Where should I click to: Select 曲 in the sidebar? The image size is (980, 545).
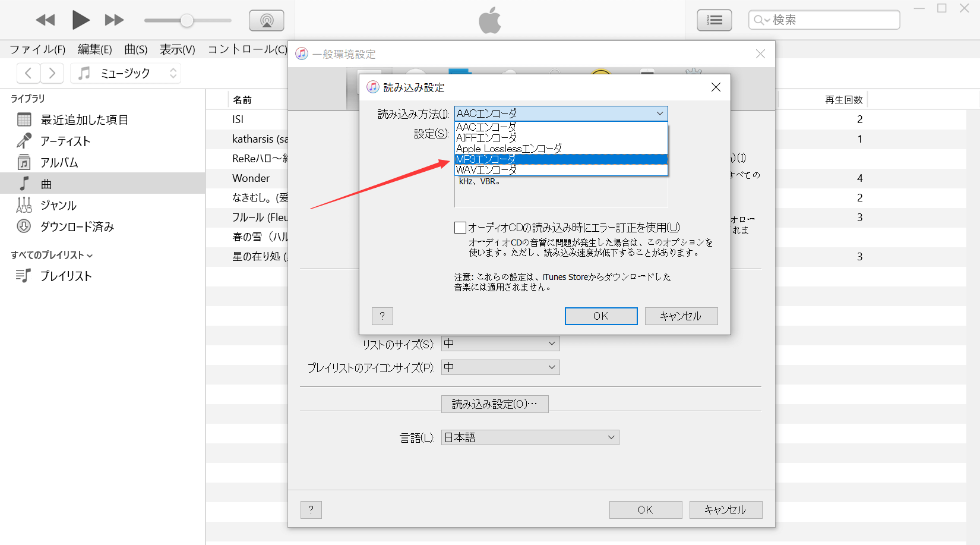[103, 184]
